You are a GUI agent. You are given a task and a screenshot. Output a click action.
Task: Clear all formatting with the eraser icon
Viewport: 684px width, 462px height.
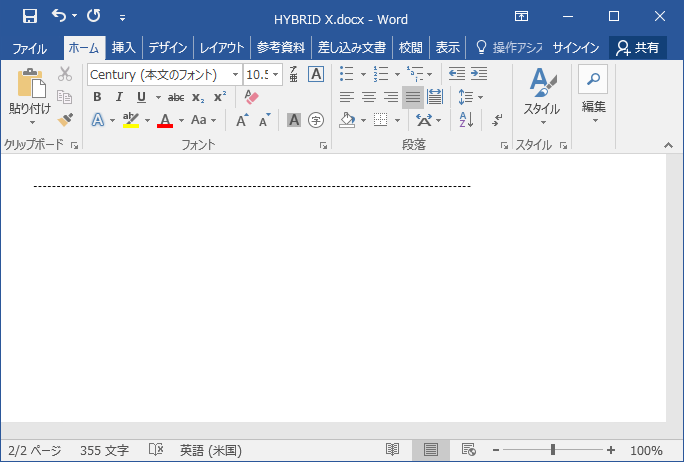(x=252, y=97)
